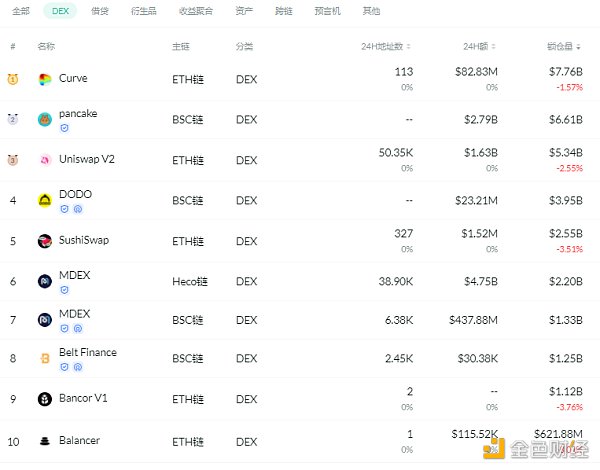600x470 pixels.
Task: Switch to the 全部 tab
Action: pos(22,11)
